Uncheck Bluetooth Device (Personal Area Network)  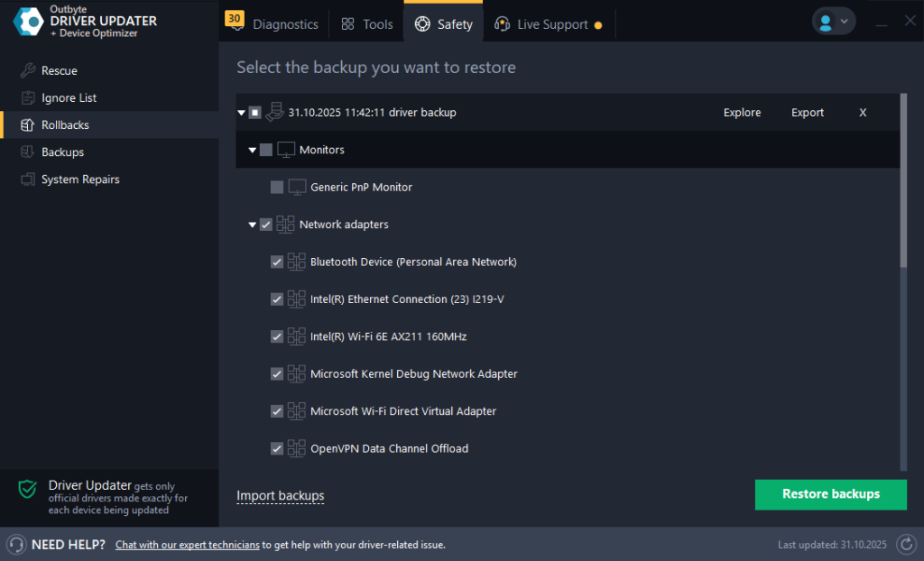(276, 262)
